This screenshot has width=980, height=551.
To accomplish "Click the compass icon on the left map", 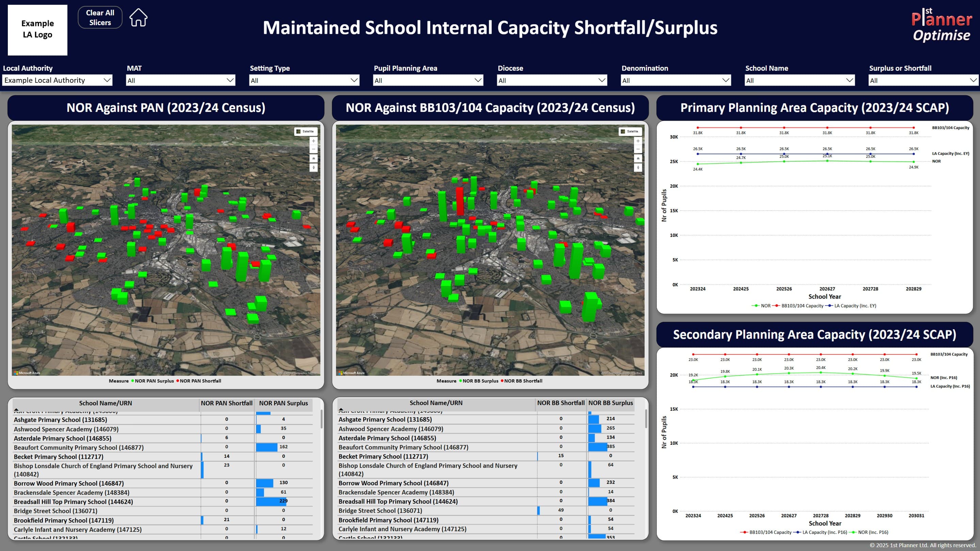I will point(314,168).
